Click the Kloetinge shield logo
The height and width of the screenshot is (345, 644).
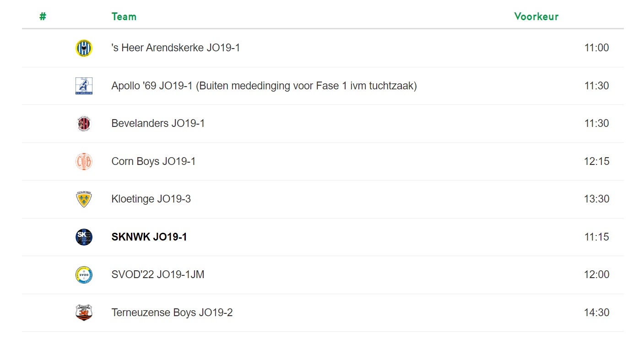pyautogui.click(x=84, y=199)
